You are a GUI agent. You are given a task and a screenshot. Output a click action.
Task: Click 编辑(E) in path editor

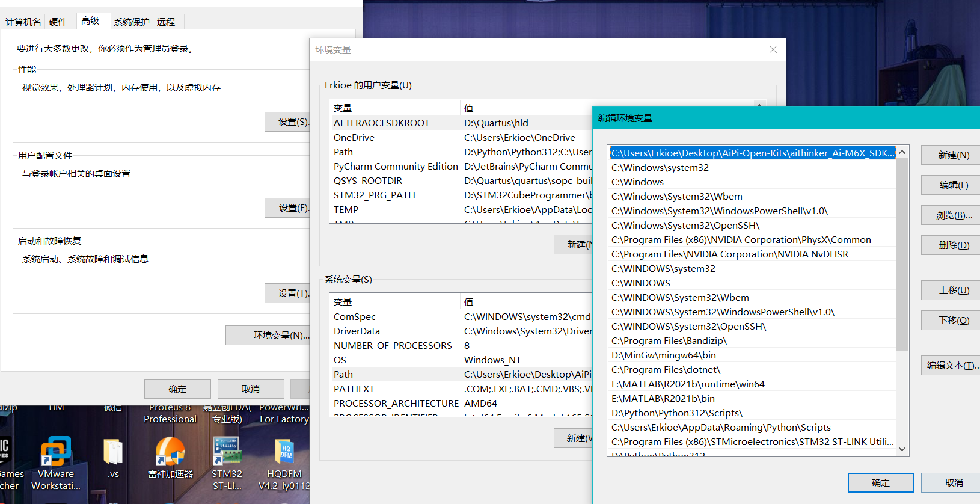952,185
